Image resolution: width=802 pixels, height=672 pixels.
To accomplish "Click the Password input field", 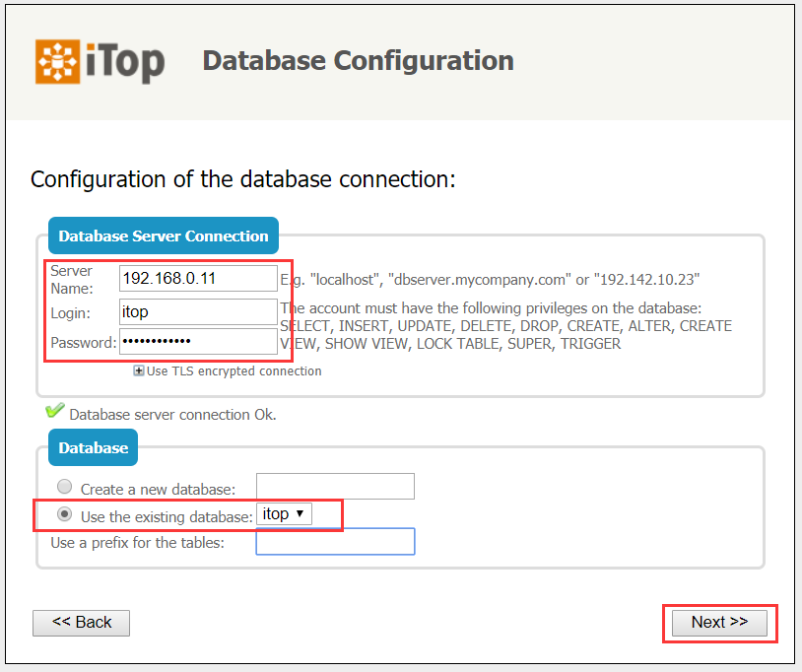I will point(198,341).
